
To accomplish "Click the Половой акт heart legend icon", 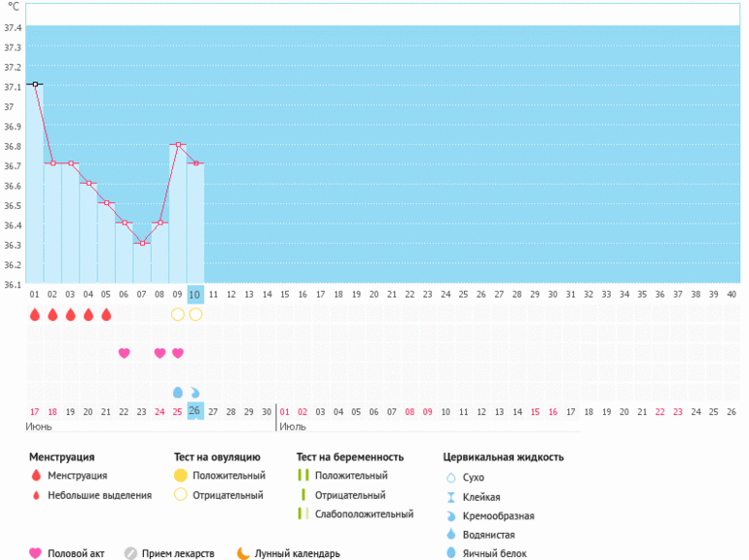I will [x=36, y=553].
